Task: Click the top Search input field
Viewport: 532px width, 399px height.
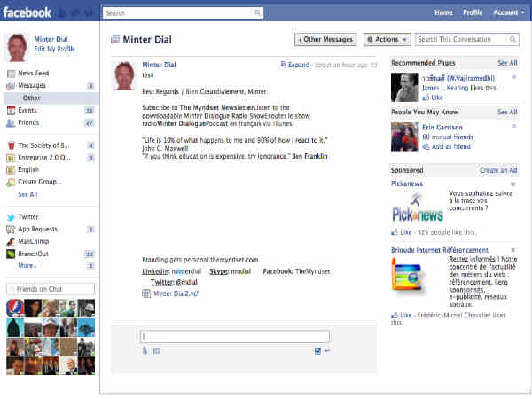Action: pyautogui.click(x=183, y=13)
